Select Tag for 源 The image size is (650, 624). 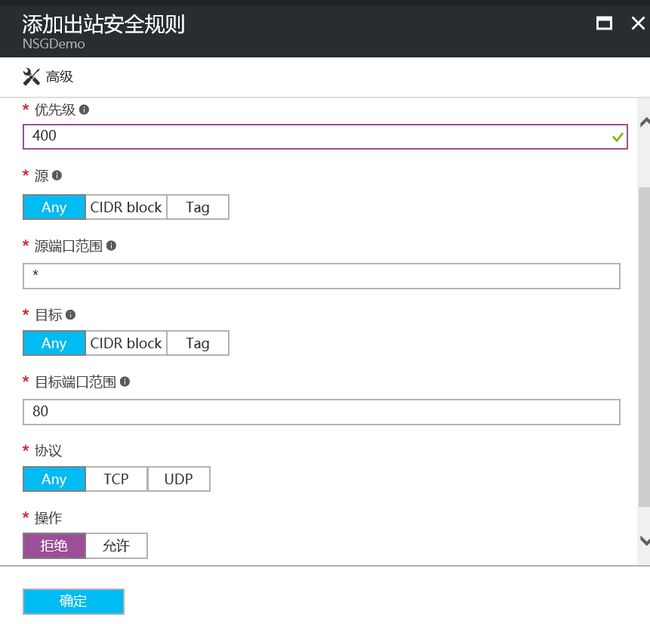coord(198,207)
